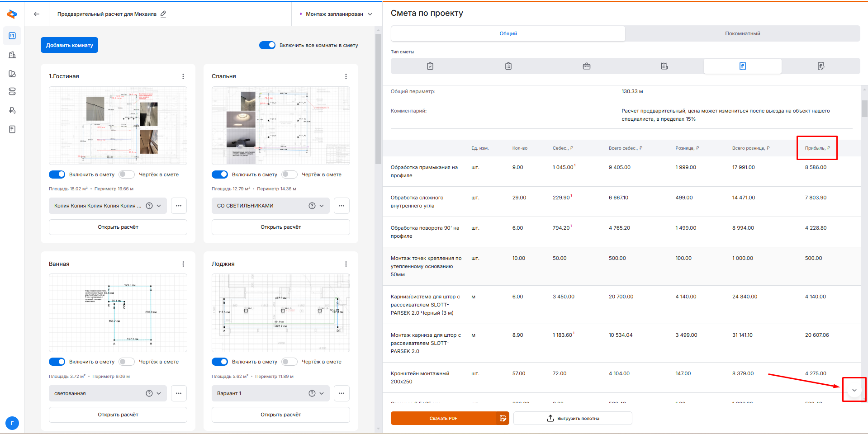
Task: Open three-dot menu for Спальня room
Action: click(x=346, y=76)
